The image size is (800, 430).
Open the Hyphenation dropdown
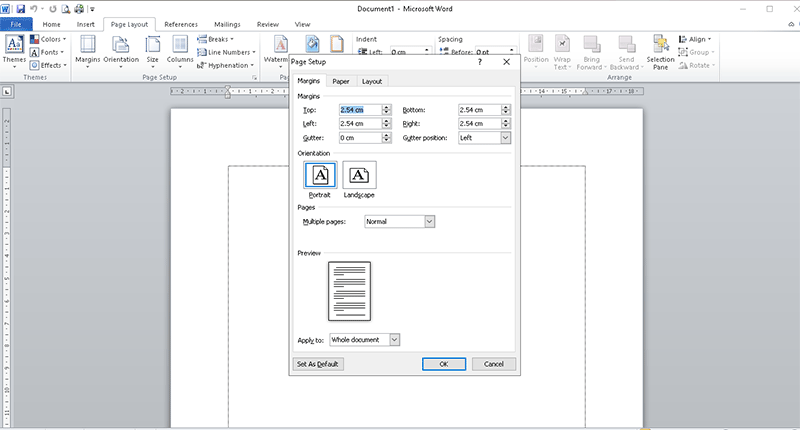point(226,65)
